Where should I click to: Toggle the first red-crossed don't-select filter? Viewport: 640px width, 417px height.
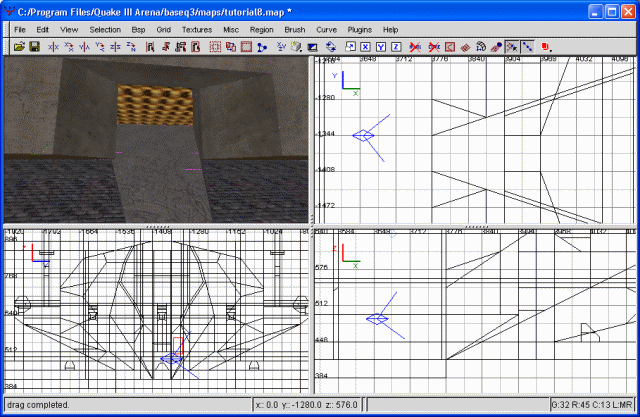[x=415, y=47]
